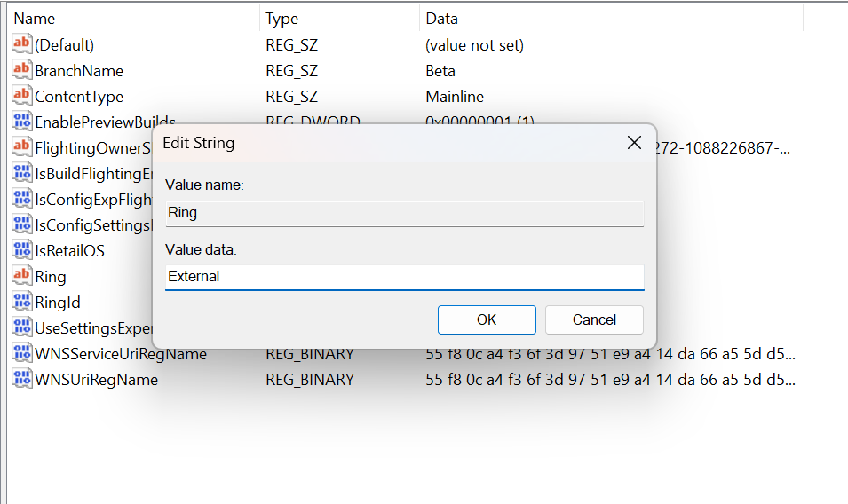Click the ContentType string value icon
The width and height of the screenshot is (848, 504).
pos(22,96)
